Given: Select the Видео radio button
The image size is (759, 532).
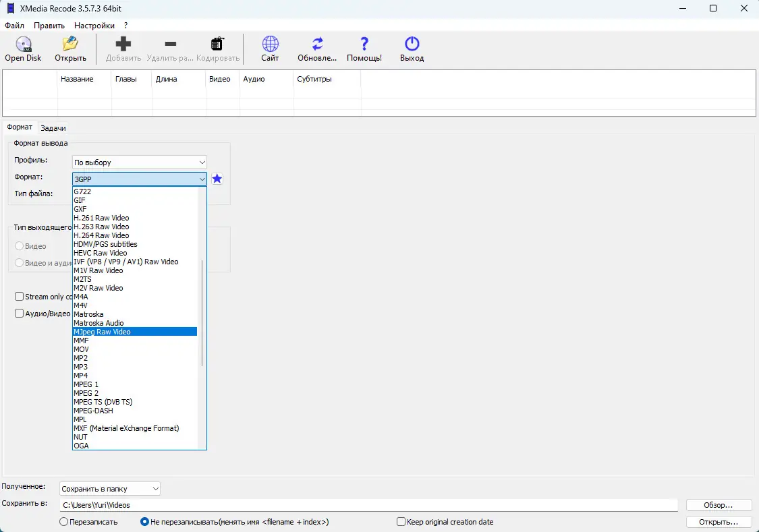Looking at the screenshot, I should coord(20,246).
